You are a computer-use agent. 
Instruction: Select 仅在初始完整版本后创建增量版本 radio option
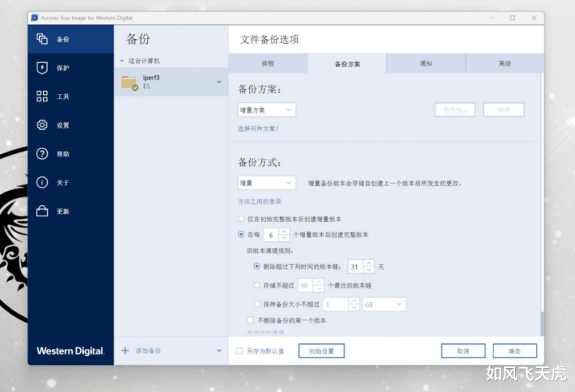click(x=241, y=219)
